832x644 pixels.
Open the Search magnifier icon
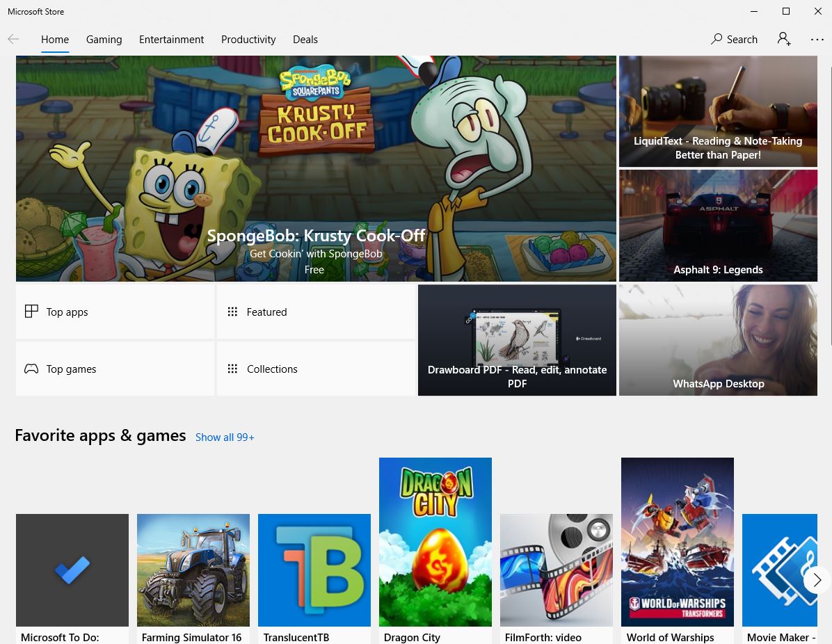click(717, 39)
